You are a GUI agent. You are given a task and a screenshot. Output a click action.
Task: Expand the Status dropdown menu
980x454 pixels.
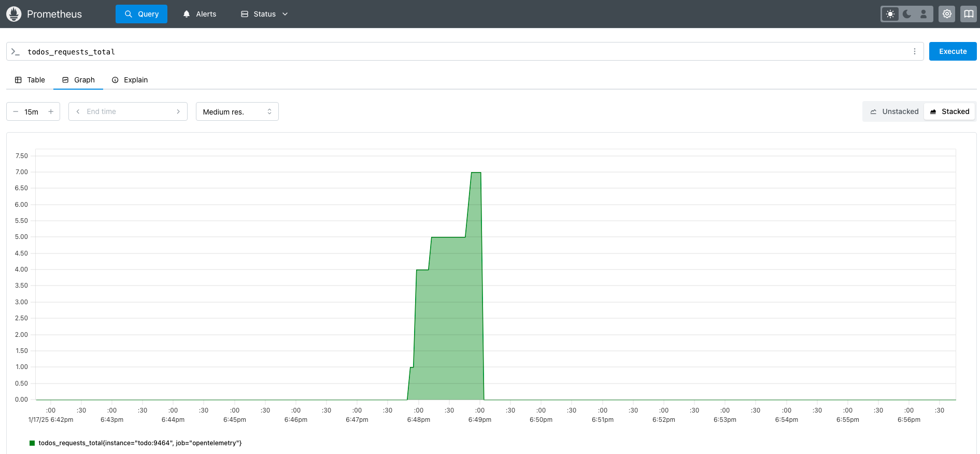pos(264,14)
